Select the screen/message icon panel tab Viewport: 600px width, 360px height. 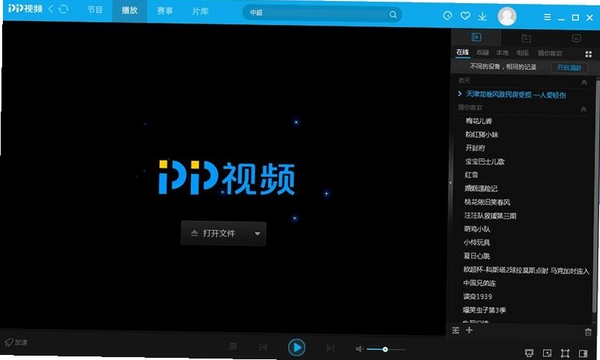tap(576, 38)
